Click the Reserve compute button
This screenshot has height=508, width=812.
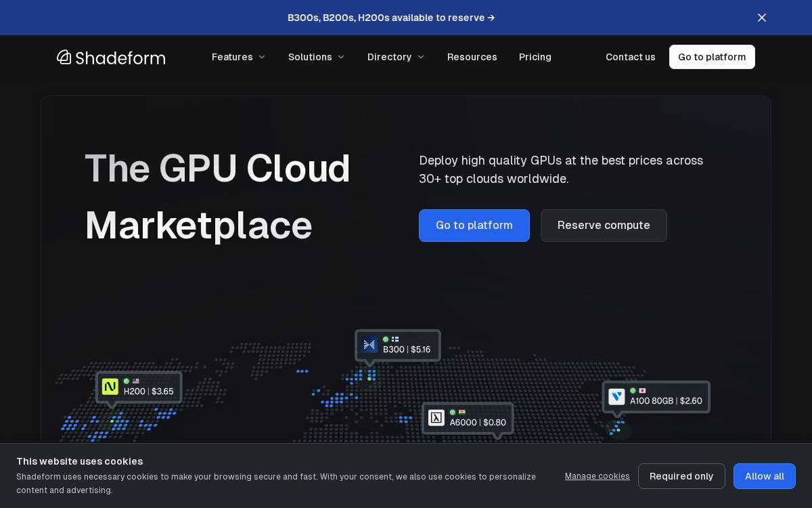click(604, 226)
